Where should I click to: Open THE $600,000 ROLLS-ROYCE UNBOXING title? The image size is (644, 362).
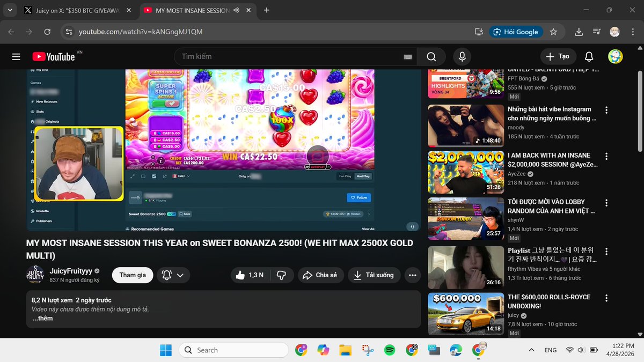pyautogui.click(x=549, y=301)
